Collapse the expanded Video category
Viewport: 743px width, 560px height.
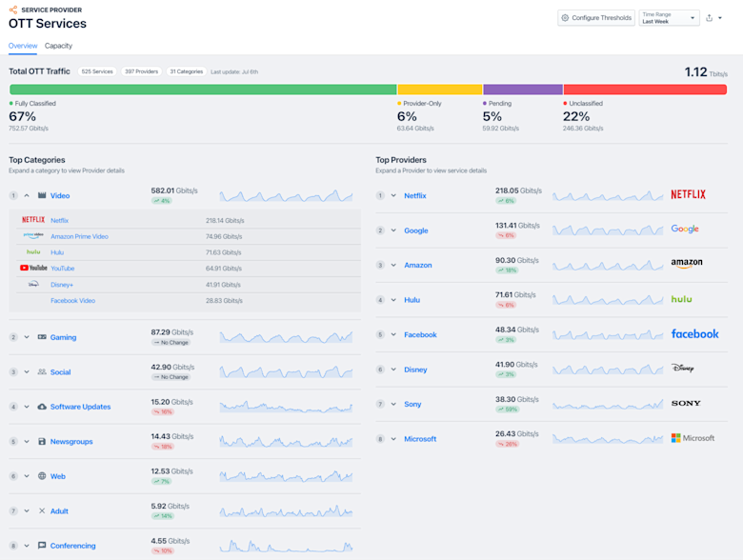tap(27, 195)
